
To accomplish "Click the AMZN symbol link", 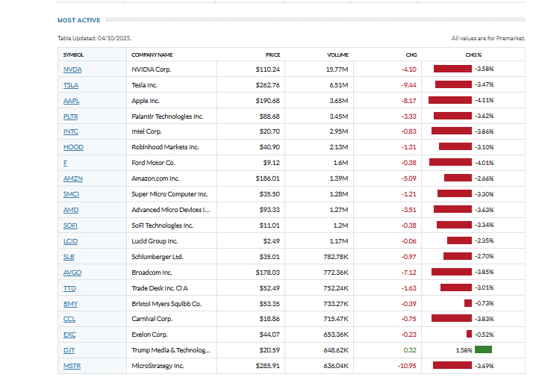I will (x=72, y=178).
